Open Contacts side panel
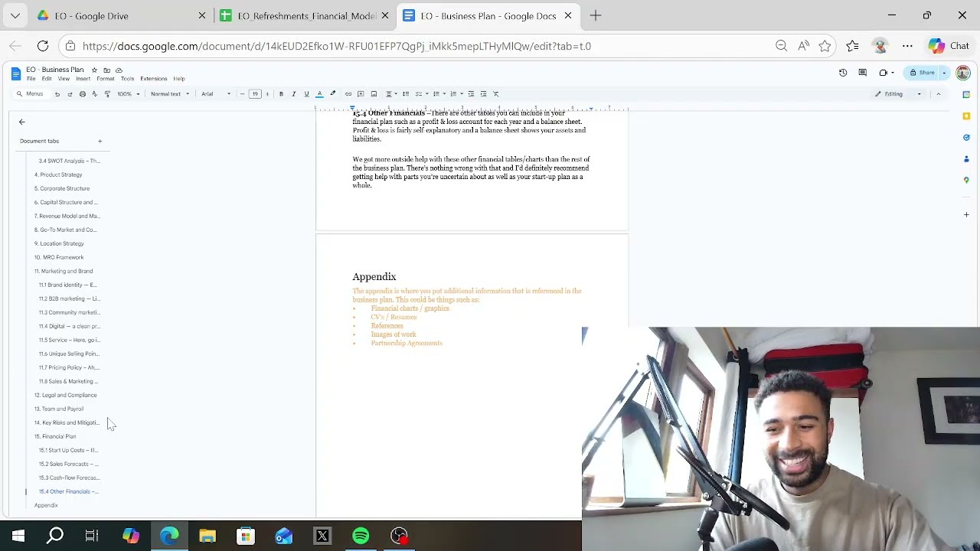This screenshot has width=980, height=551. click(x=966, y=159)
